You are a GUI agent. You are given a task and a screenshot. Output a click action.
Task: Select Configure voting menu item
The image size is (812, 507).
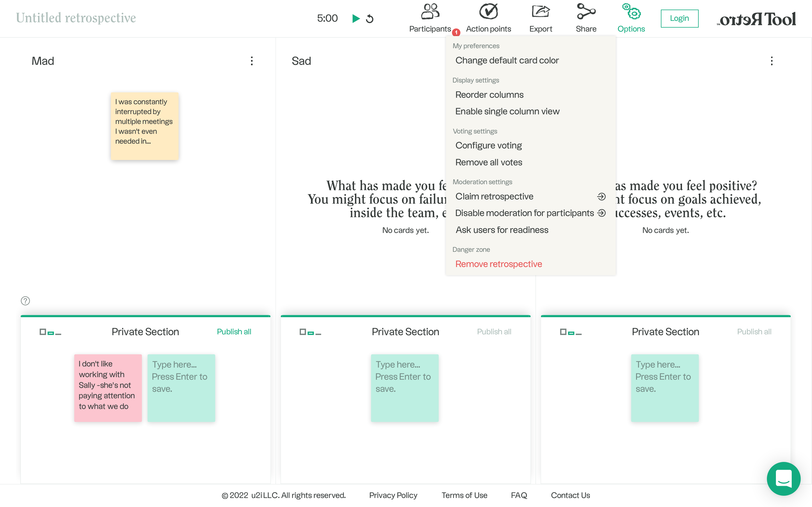(488, 145)
